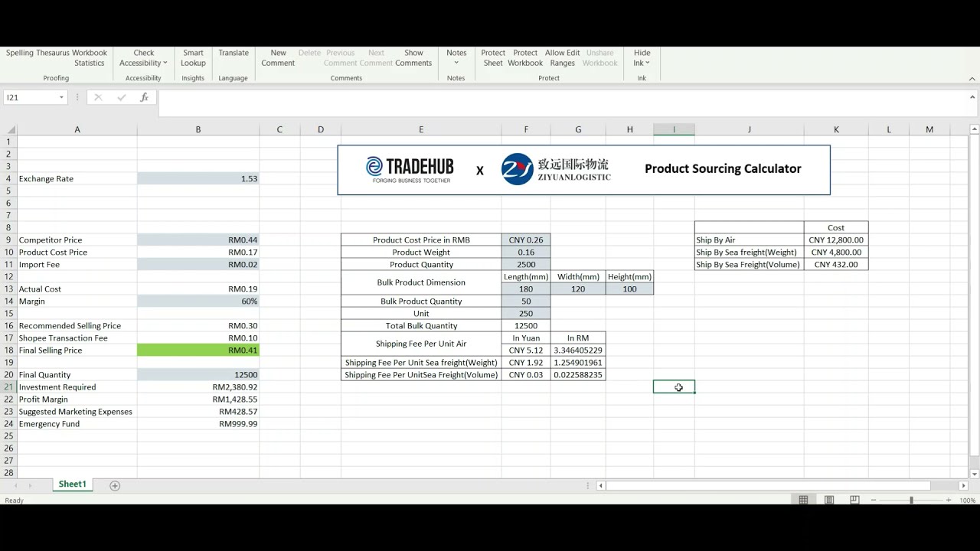
Task: Switch to Page Layout view icon
Action: [x=829, y=500]
